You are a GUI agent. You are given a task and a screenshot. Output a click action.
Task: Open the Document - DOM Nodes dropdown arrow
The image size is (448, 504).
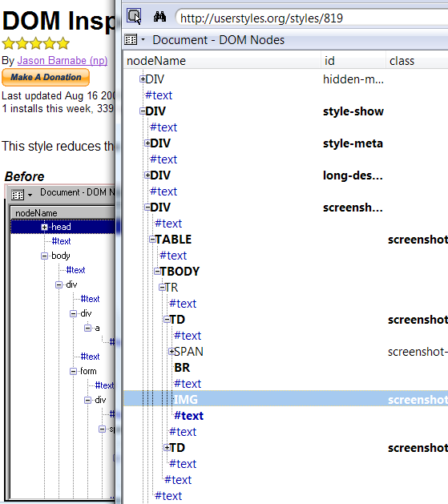[143, 40]
